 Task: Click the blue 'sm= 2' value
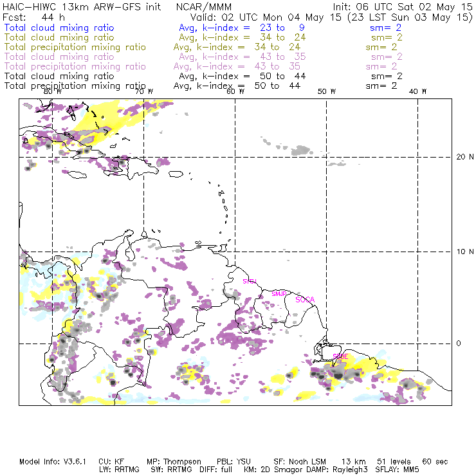coord(385,28)
